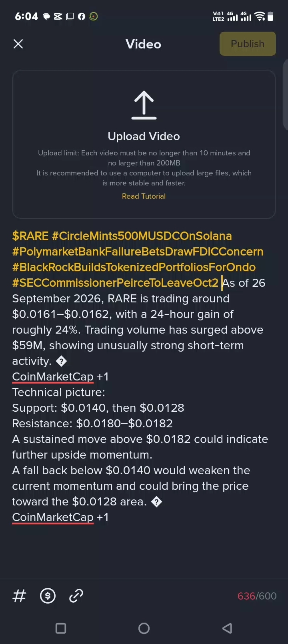Attach a link using the chain icon
The height and width of the screenshot is (644, 288).
76,596
